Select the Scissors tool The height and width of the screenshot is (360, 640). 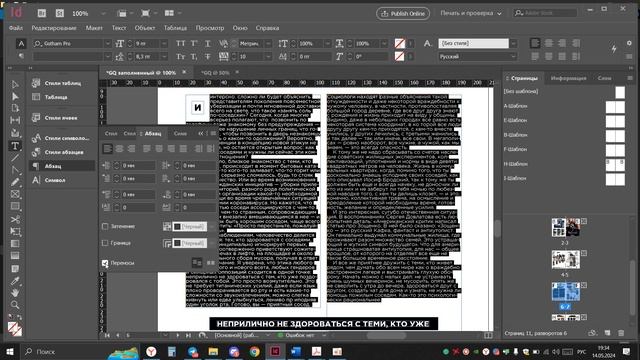click(x=15, y=219)
